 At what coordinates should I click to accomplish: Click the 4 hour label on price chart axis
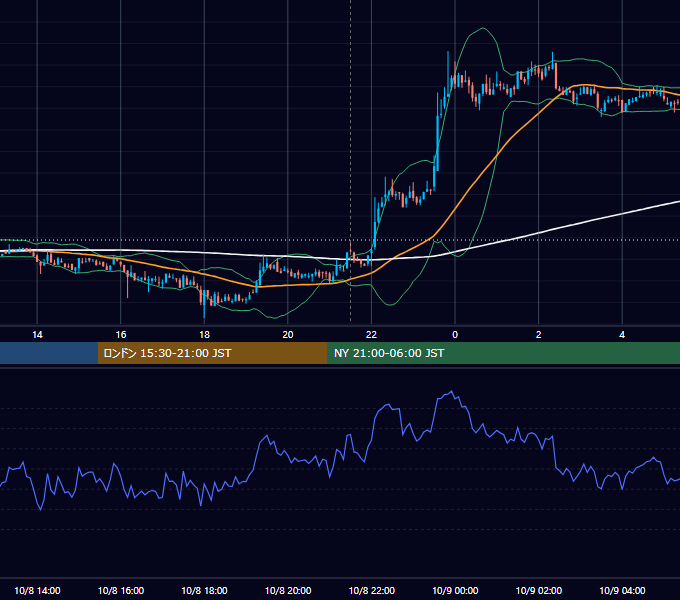(622, 335)
